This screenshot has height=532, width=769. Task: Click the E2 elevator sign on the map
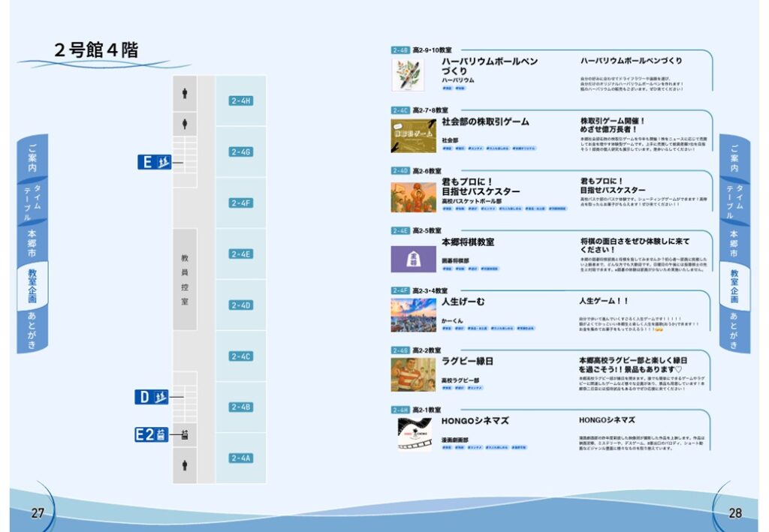(x=152, y=434)
